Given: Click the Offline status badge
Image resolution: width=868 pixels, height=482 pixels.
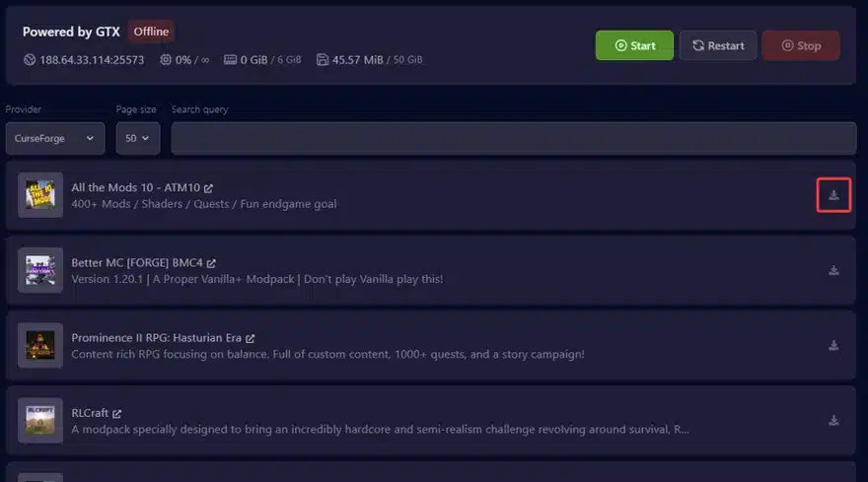Looking at the screenshot, I should pos(151,32).
